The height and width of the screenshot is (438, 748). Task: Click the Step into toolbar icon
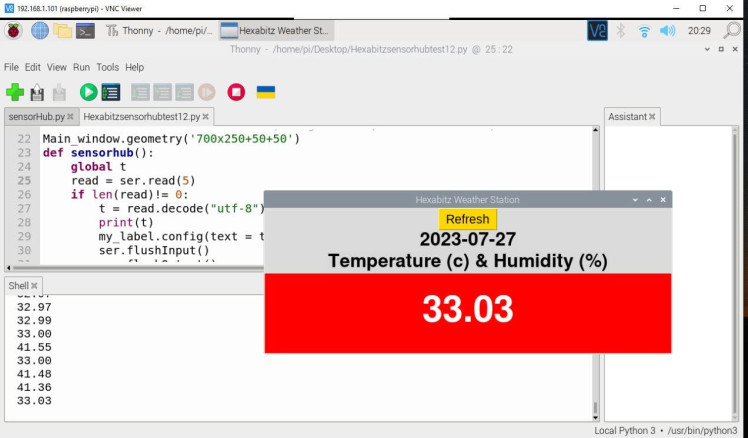pyautogui.click(x=162, y=92)
